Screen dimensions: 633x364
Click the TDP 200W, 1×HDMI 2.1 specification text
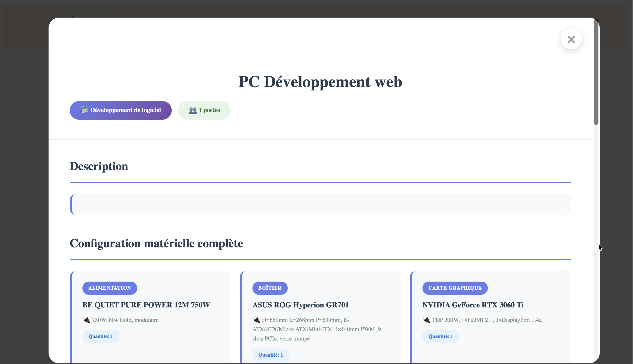pyautogui.click(x=487, y=320)
